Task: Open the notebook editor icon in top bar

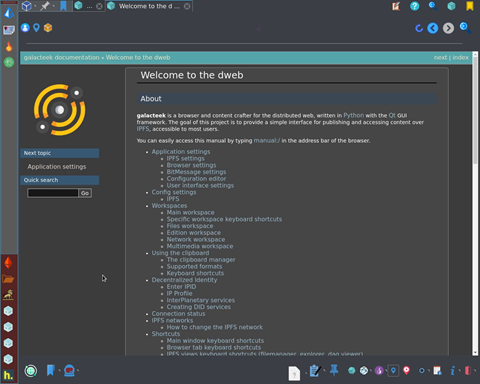Action: 396,6
